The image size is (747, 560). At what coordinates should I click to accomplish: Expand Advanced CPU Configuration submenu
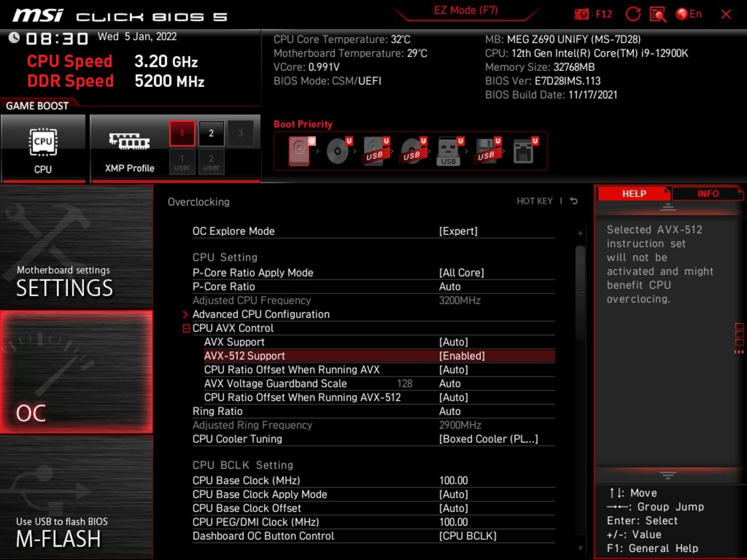point(261,314)
